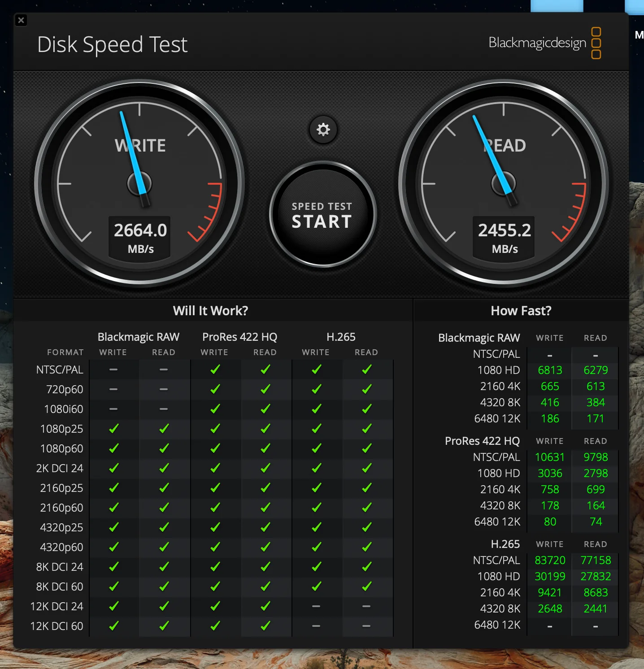Click the ProRes 1080 HD read value 2798
The image size is (644, 669).
point(596,473)
